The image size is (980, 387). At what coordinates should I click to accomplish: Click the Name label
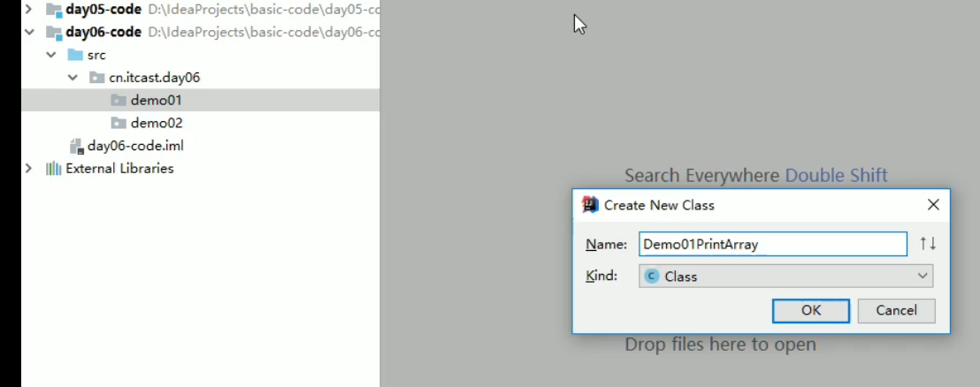click(606, 244)
